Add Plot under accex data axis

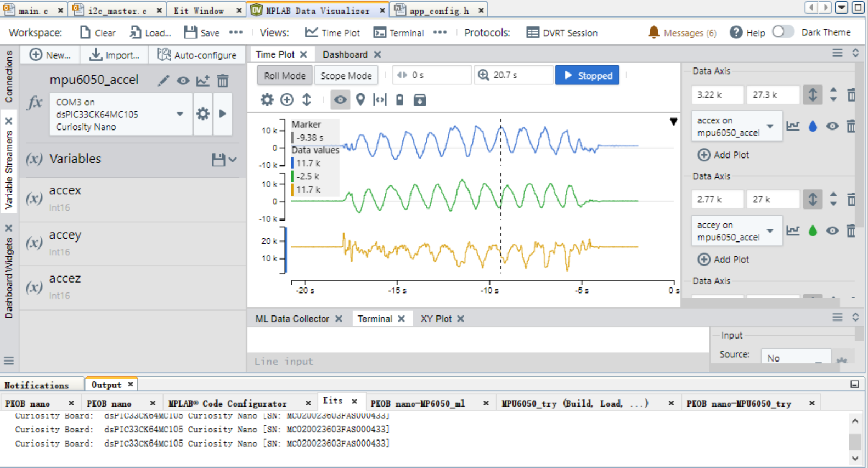(x=724, y=155)
